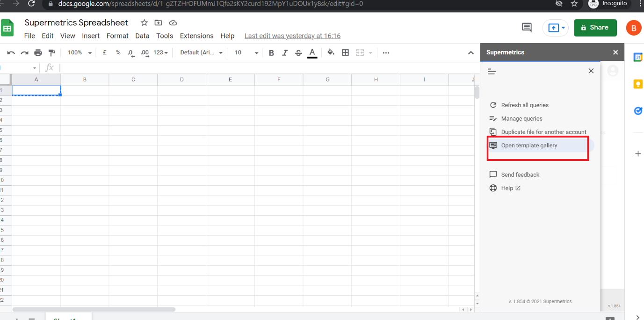Decrease decimal places

click(x=131, y=53)
